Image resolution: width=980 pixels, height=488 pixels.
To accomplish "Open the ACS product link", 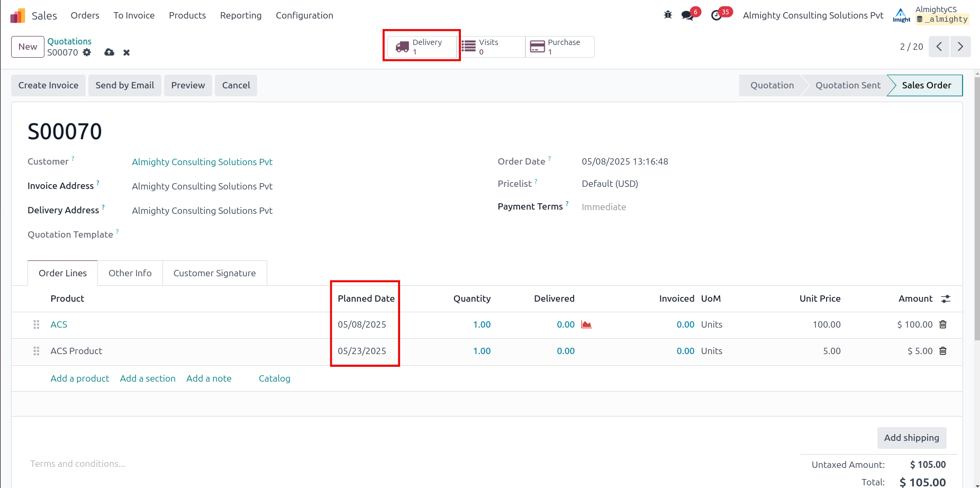I will (59, 324).
